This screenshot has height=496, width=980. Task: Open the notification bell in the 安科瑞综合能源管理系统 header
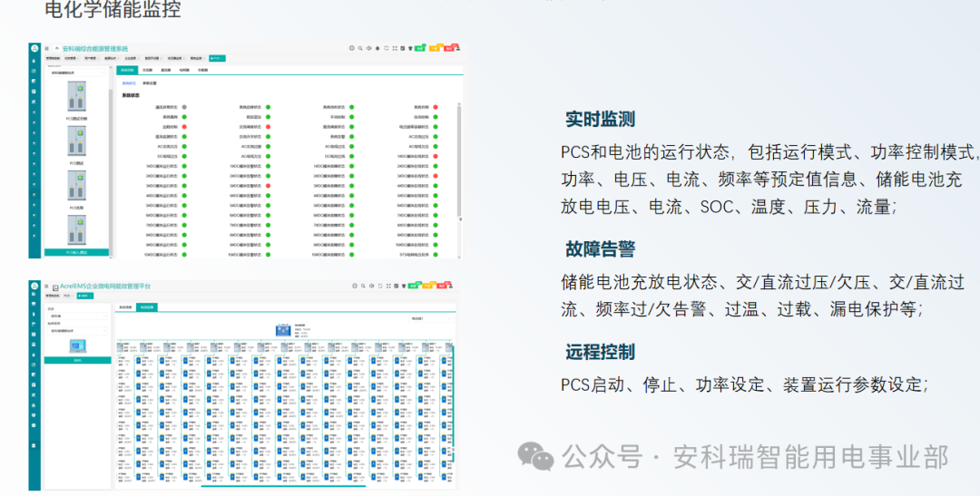(x=377, y=48)
